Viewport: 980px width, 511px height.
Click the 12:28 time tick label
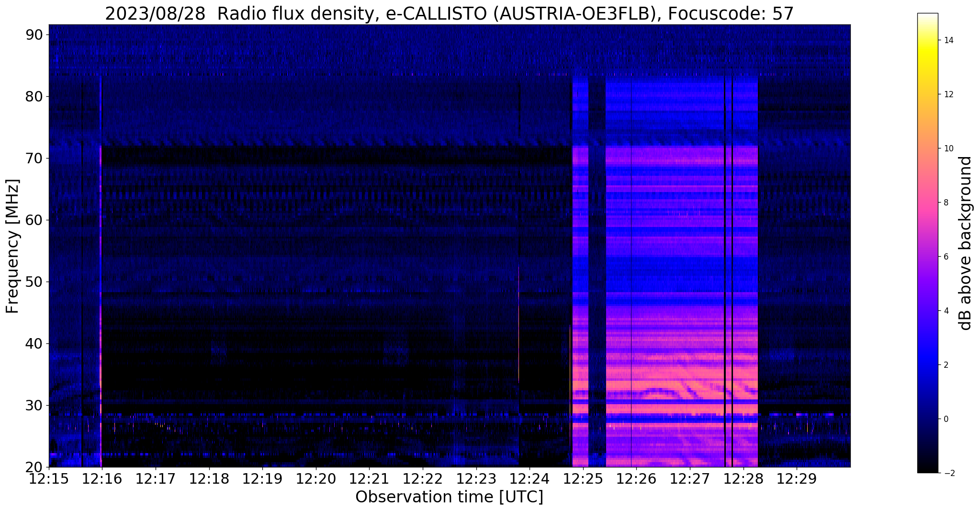pos(743,479)
